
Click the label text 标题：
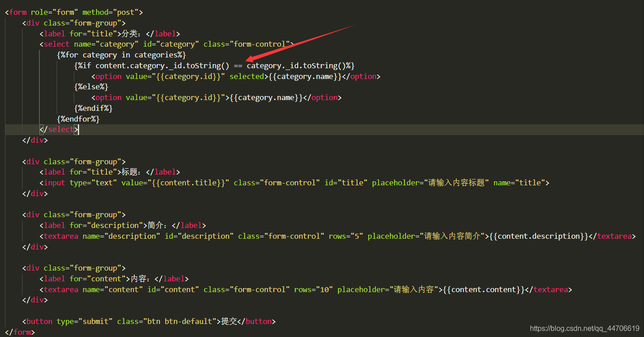pyautogui.click(x=131, y=172)
